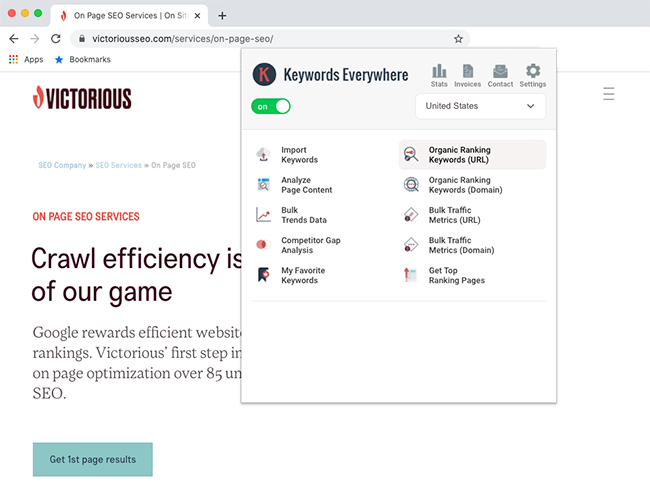Click the Get Top Ranking Pages icon

(x=411, y=275)
